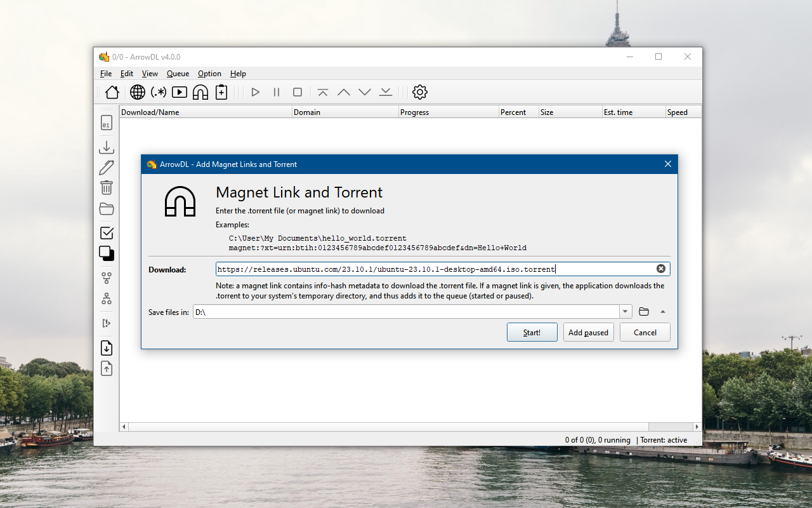Click the Home toolbar icon
This screenshot has height=508, width=812.
[112, 92]
